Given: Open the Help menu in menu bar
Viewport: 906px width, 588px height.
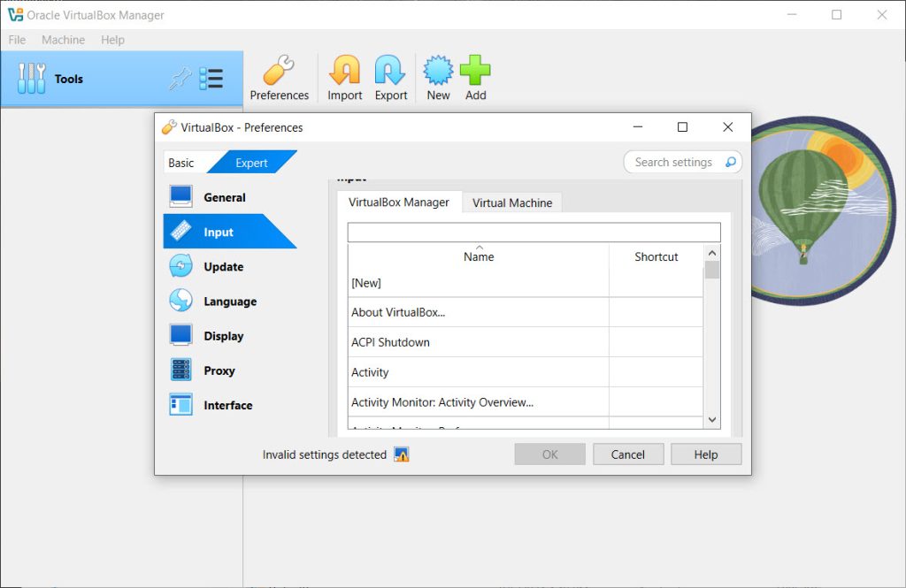Looking at the screenshot, I should pos(112,40).
